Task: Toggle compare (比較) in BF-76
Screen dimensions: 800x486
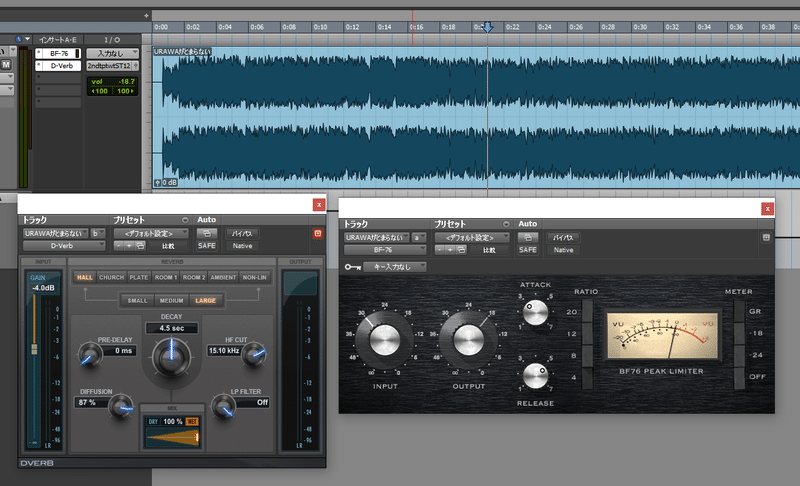Action: (x=489, y=250)
